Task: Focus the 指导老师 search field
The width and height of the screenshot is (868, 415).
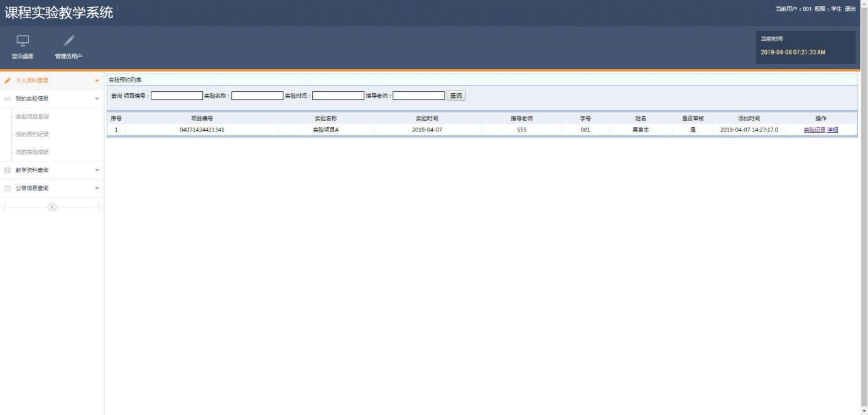Action: pos(419,96)
